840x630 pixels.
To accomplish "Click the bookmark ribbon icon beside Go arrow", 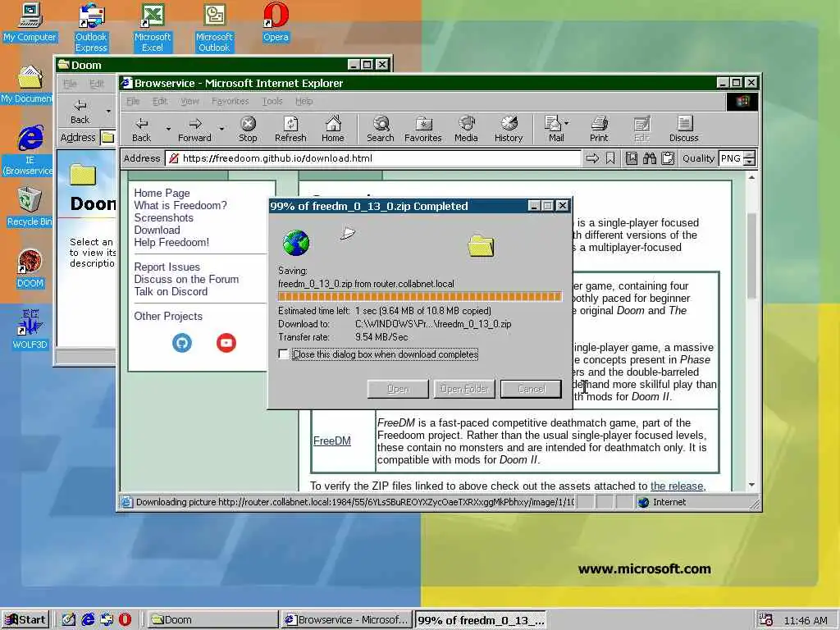I will point(610,158).
